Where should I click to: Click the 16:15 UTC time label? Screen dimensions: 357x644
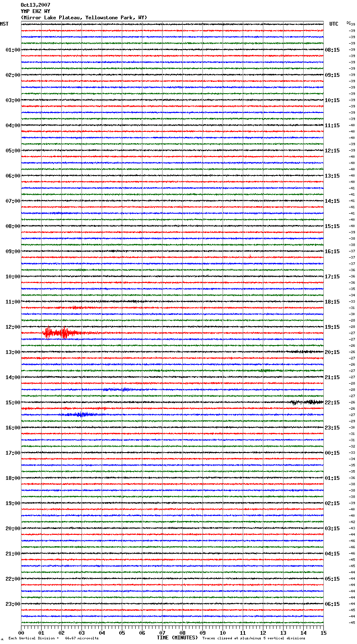(x=332, y=251)
